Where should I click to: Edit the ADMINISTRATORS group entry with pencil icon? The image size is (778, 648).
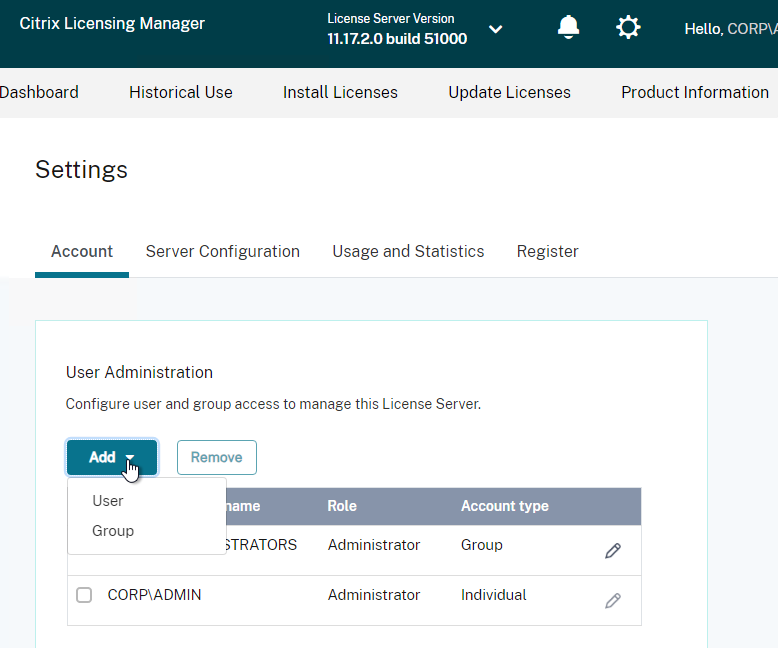pyautogui.click(x=613, y=550)
